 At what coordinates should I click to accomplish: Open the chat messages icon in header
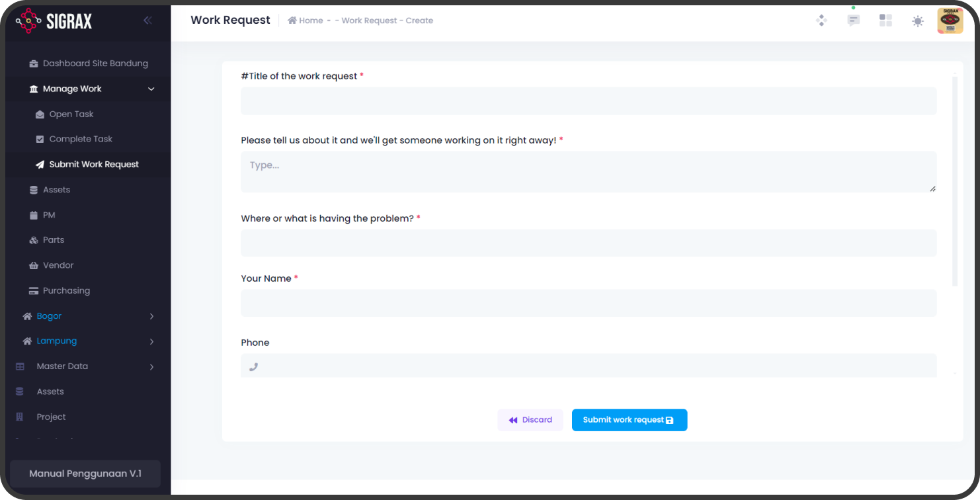(853, 21)
